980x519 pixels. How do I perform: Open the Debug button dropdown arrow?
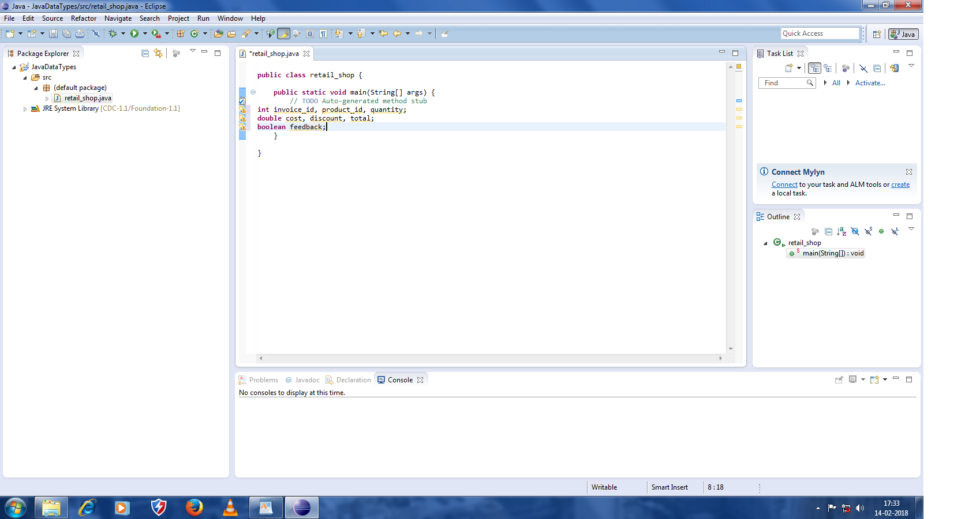[123, 33]
